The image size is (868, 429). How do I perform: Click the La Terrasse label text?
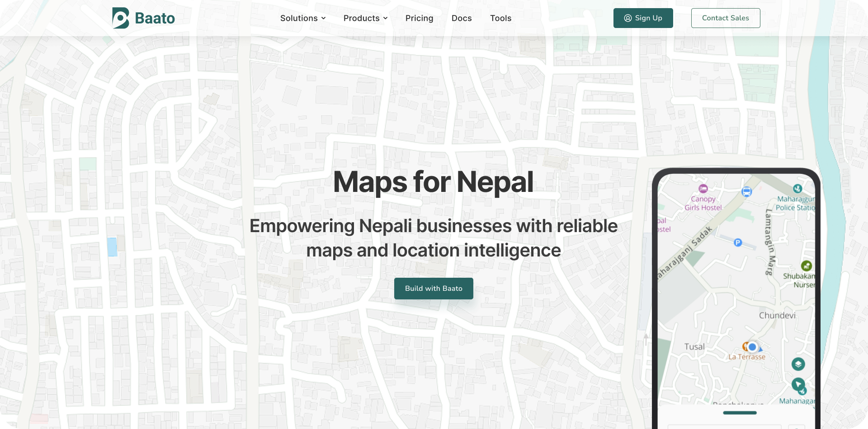click(x=747, y=357)
